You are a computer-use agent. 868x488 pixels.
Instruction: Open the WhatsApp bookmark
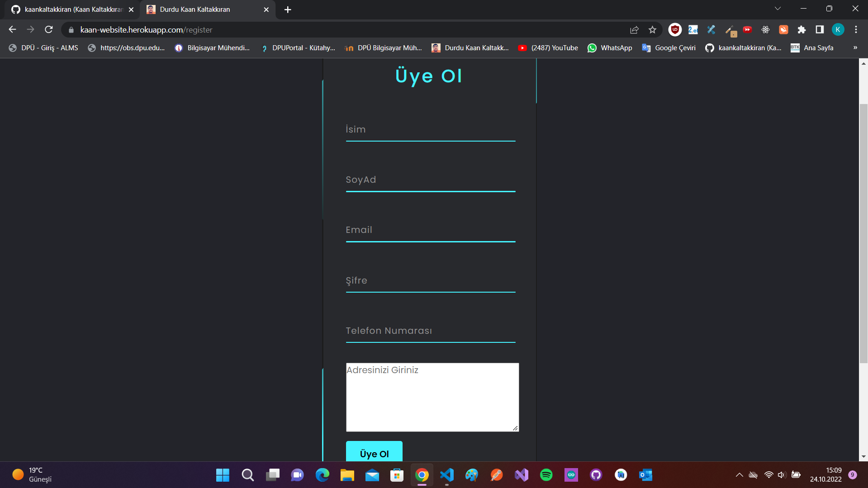(x=610, y=47)
